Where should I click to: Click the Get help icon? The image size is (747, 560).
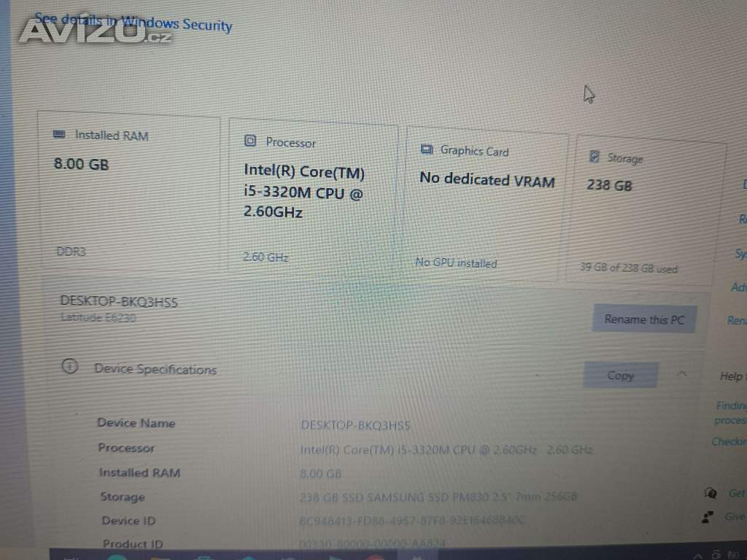(x=711, y=493)
